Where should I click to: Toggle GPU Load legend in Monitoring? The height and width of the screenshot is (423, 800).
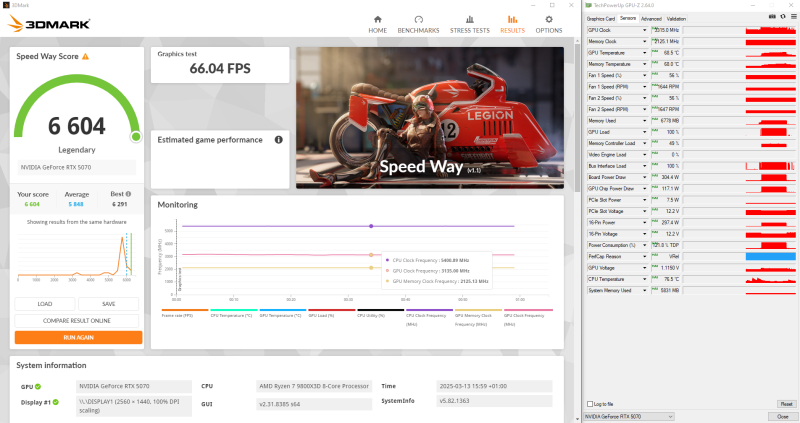click(332, 313)
